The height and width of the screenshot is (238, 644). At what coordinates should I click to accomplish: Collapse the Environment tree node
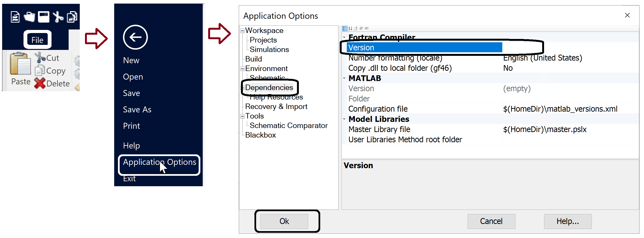[242, 69]
